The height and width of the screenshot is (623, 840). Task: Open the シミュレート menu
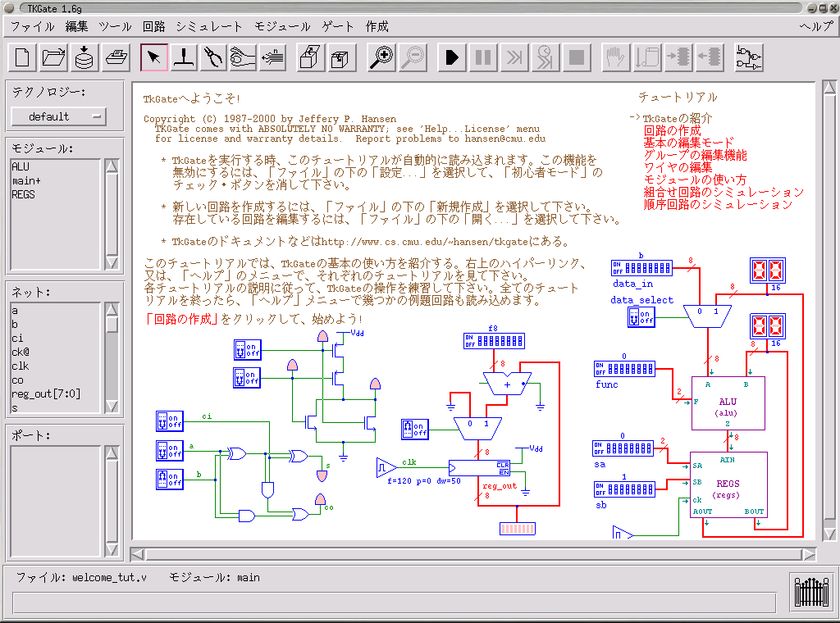pyautogui.click(x=209, y=26)
